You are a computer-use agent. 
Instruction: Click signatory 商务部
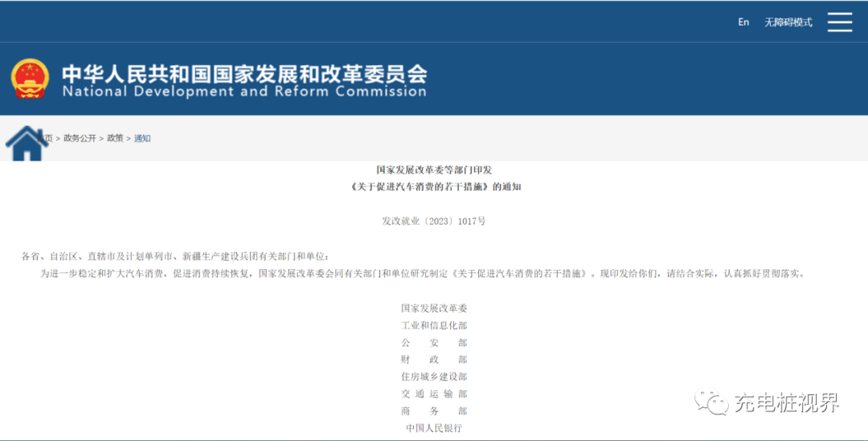(434, 411)
